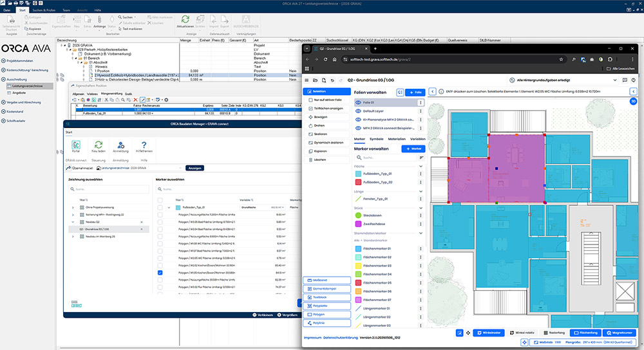
Task: Collapse the Fläche marker group
Action: 421,167
